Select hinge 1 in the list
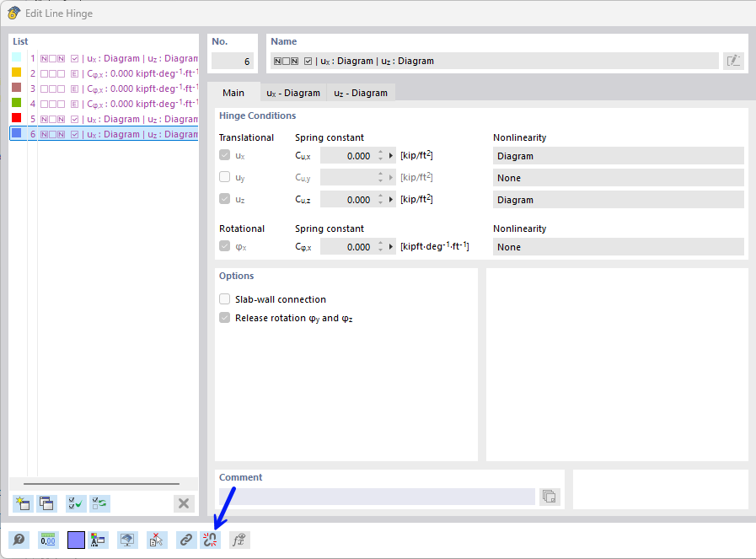 (x=104, y=58)
